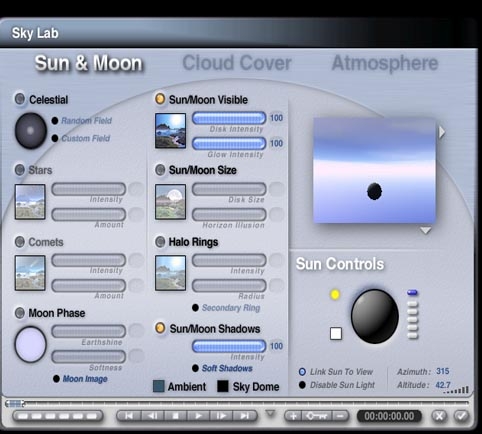Click the Disk Intensity slider
Viewport: 482px width, 434px height.
(x=229, y=118)
